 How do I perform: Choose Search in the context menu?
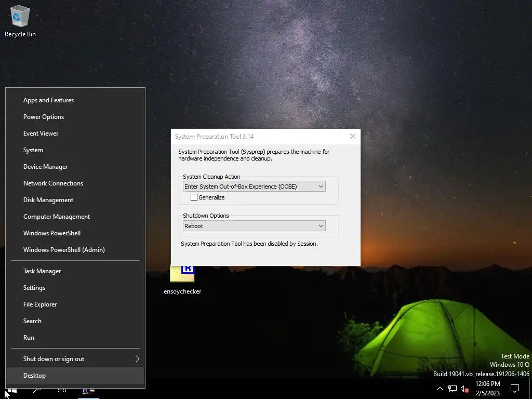pyautogui.click(x=75, y=321)
